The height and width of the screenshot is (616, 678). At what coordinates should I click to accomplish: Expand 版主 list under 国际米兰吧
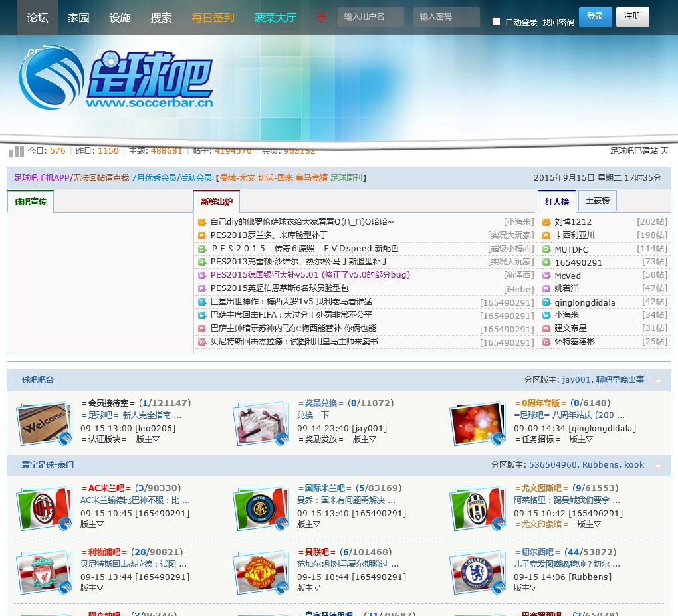(x=308, y=524)
